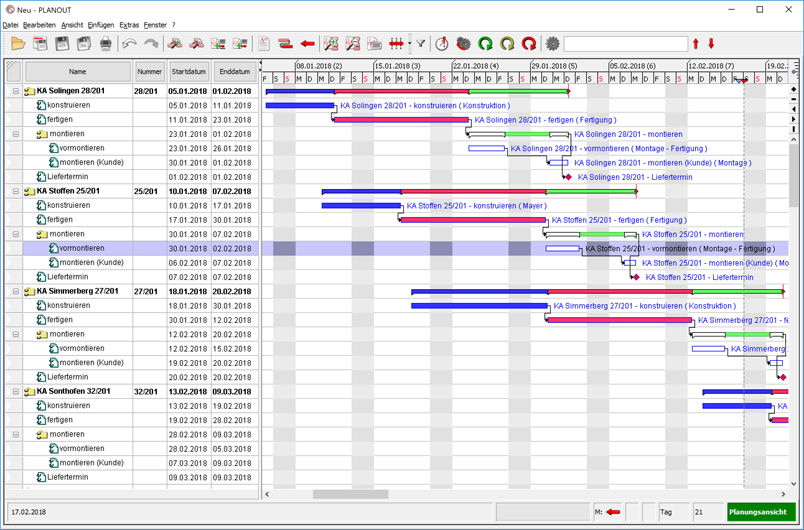Open the ? help menu
The height and width of the screenshot is (530, 804).
pos(174,25)
